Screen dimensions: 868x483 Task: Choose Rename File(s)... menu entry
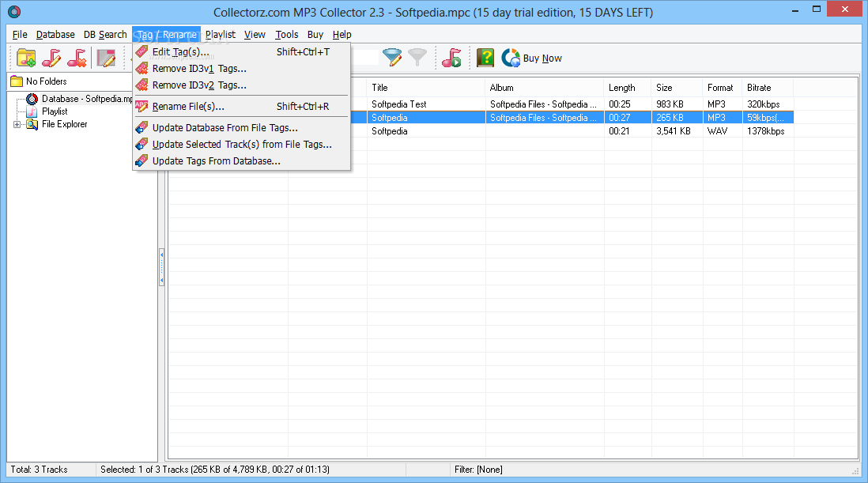241,106
